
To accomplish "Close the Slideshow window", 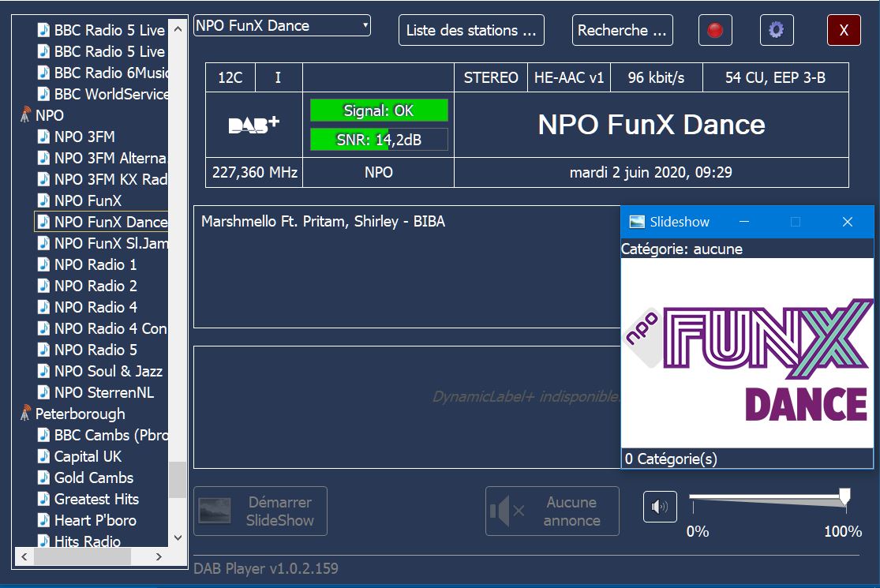I will [x=848, y=222].
